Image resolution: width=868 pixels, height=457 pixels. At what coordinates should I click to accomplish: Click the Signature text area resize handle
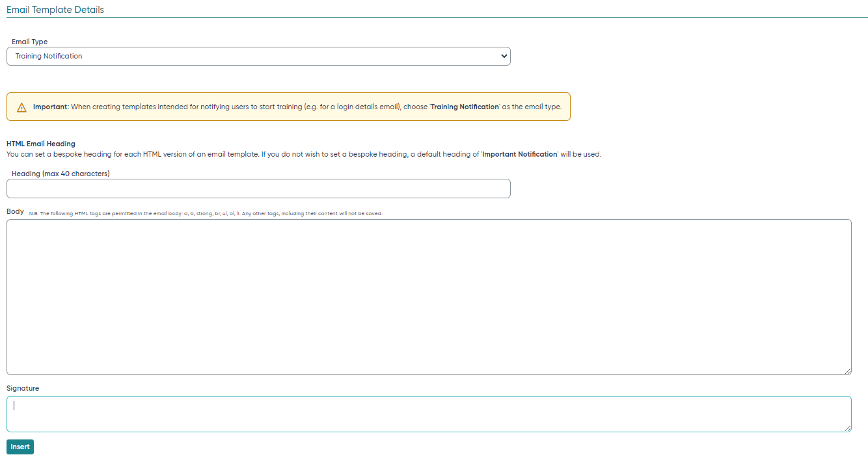coord(848,428)
